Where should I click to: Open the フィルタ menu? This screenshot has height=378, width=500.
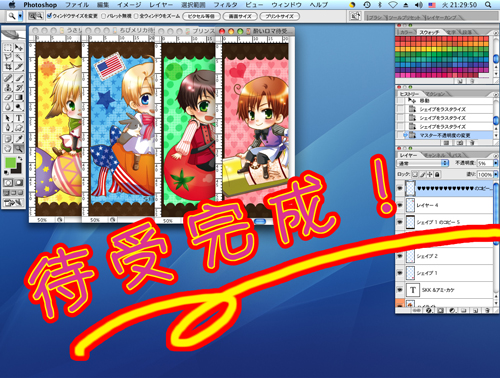coord(225,5)
